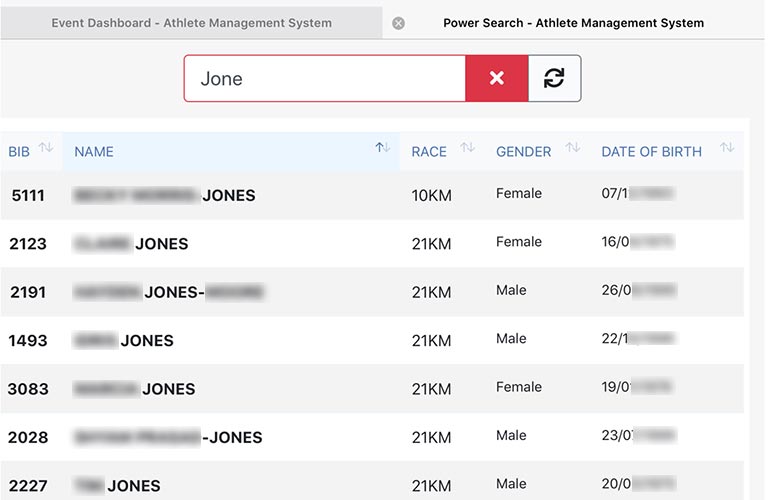Click bib number 2227
This screenshot has width=770, height=500.
click(x=28, y=486)
